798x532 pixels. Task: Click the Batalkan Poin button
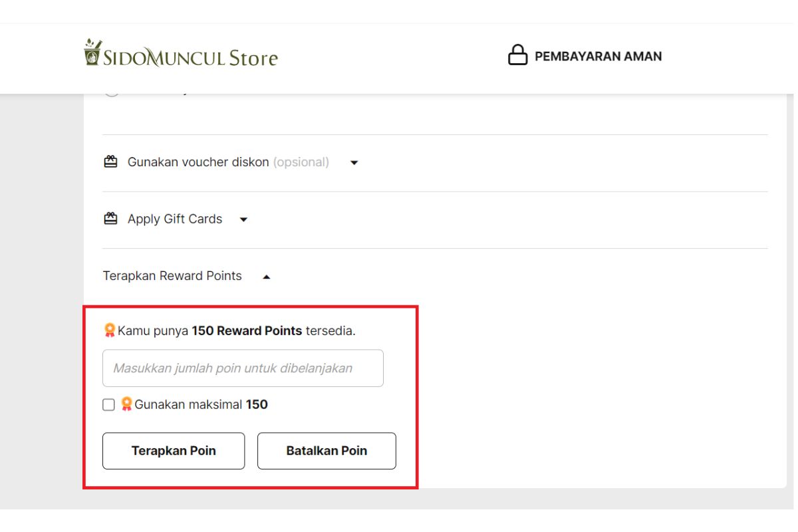tap(327, 450)
